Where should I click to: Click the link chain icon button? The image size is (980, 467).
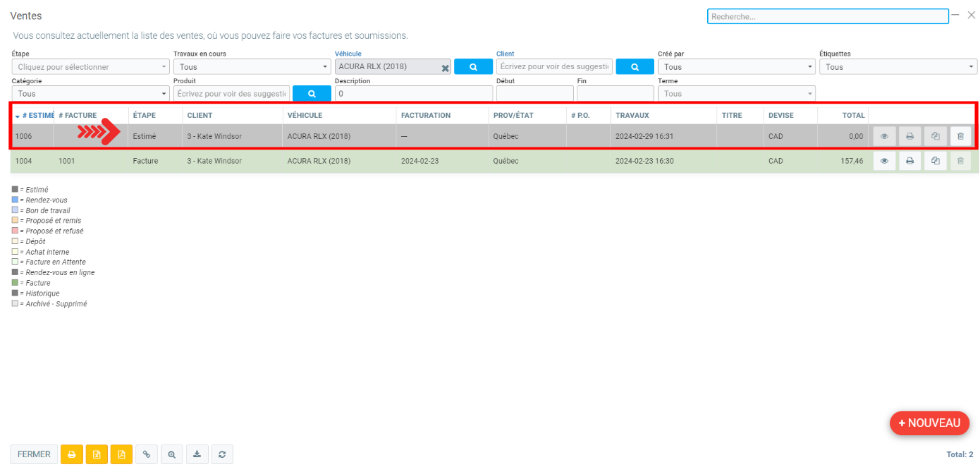pyautogui.click(x=147, y=455)
